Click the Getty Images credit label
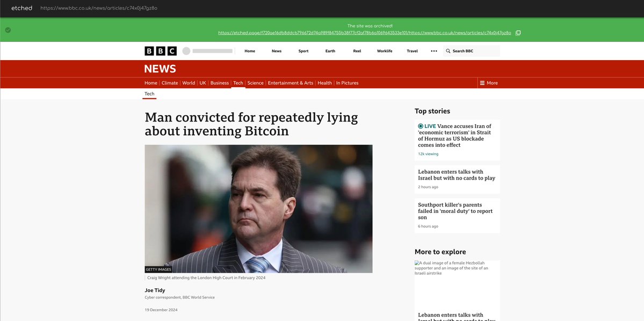This screenshot has width=644, height=321. [158, 269]
